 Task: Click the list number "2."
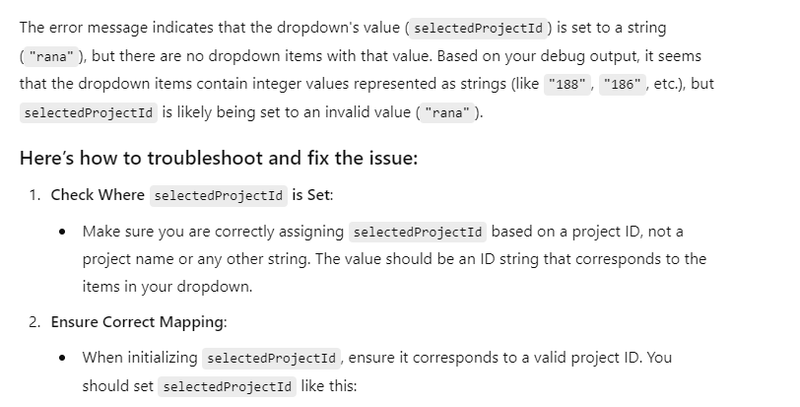pos(35,322)
